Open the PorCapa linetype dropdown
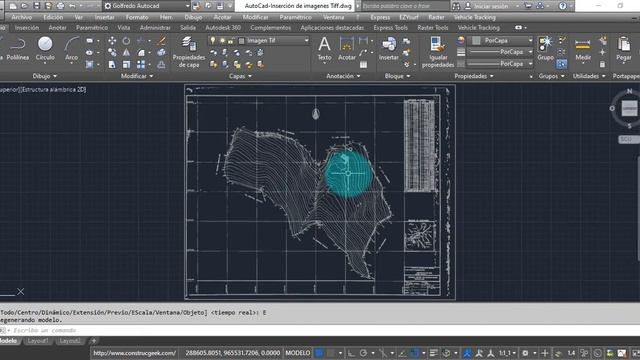640x360 pixels. click(530, 64)
